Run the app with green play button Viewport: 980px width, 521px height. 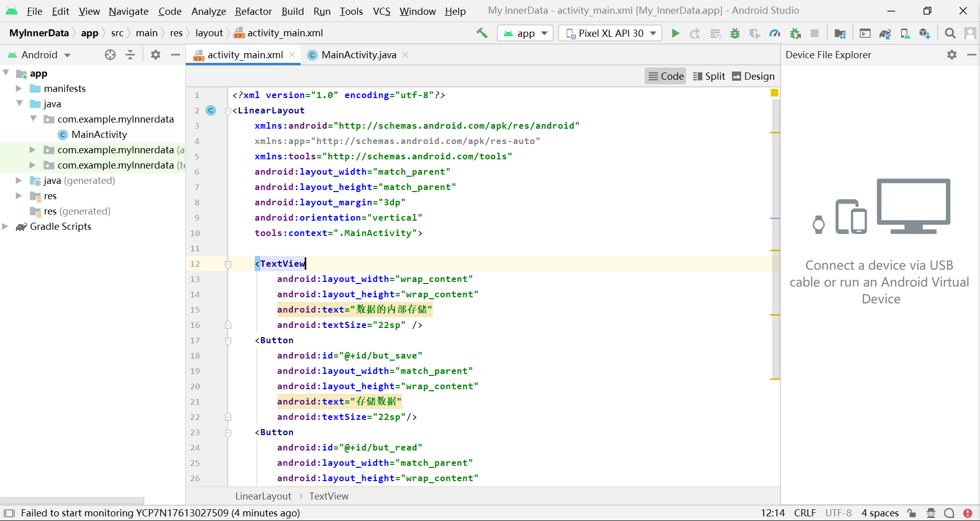[x=675, y=33]
